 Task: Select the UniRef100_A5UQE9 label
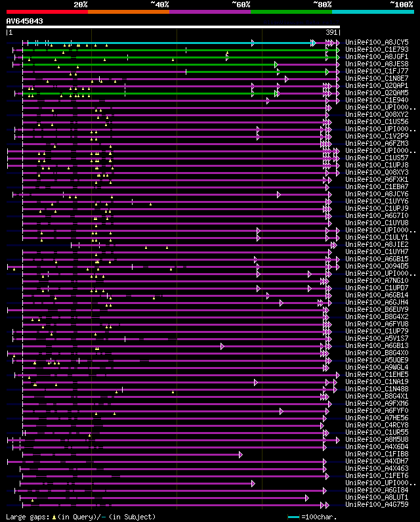[377, 360]
